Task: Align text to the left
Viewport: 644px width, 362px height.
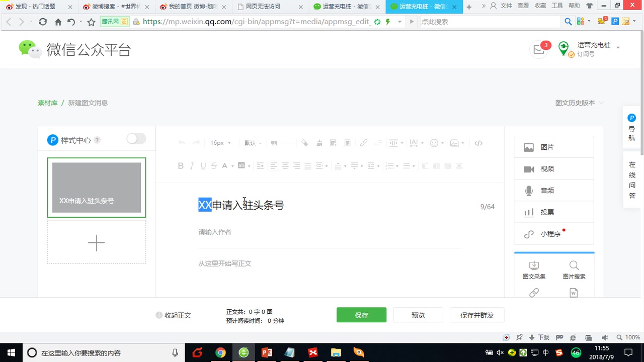Action: [274, 166]
